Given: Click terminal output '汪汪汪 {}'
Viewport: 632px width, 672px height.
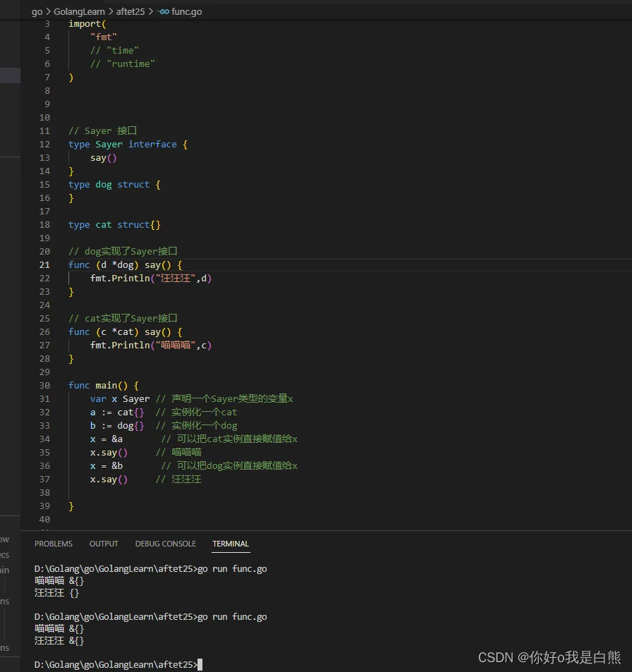Looking at the screenshot, I should tap(57, 593).
